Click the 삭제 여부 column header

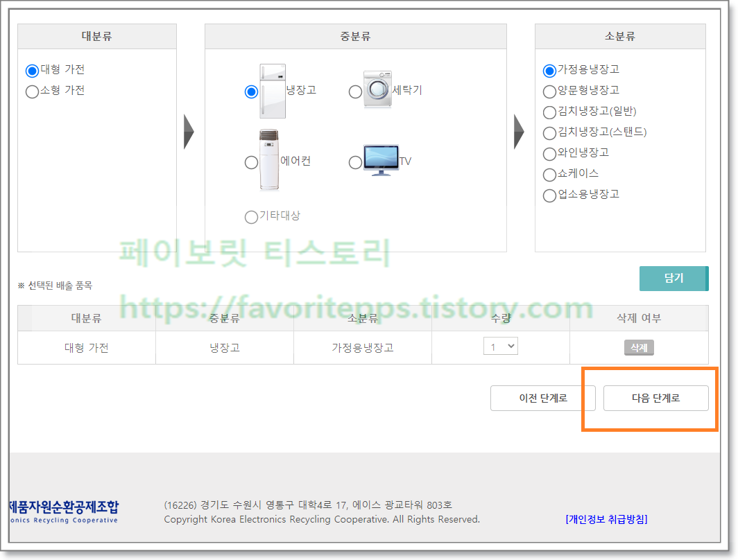(x=640, y=318)
